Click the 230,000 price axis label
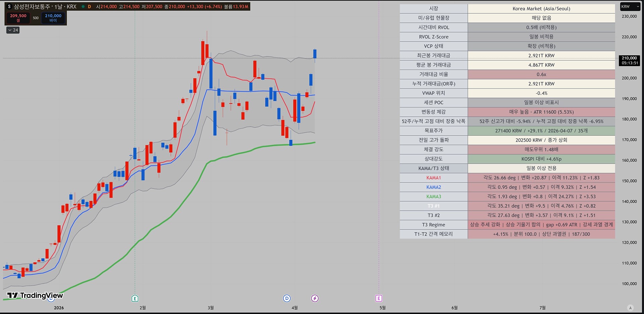Screen dimensions: 644x314 tap(629, 16)
